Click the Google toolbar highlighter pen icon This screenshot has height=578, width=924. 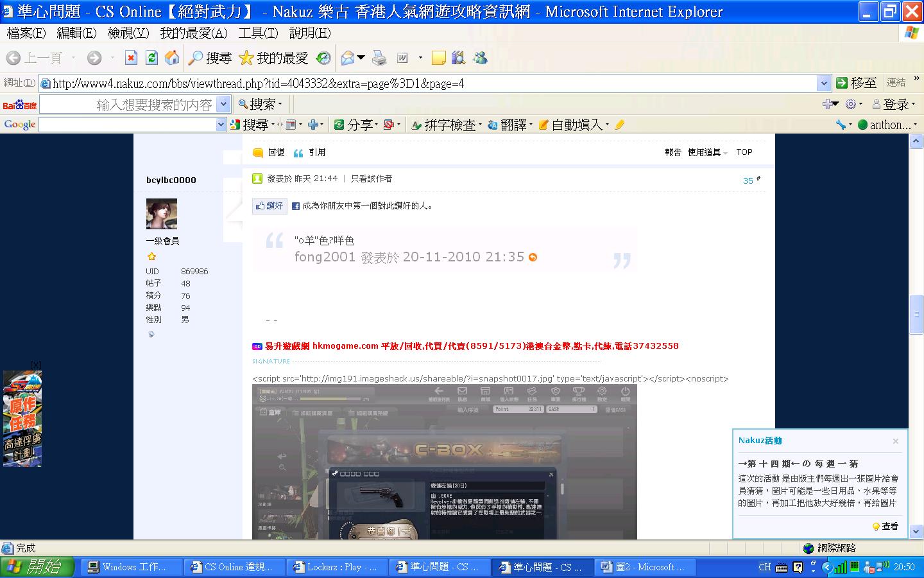tap(619, 125)
